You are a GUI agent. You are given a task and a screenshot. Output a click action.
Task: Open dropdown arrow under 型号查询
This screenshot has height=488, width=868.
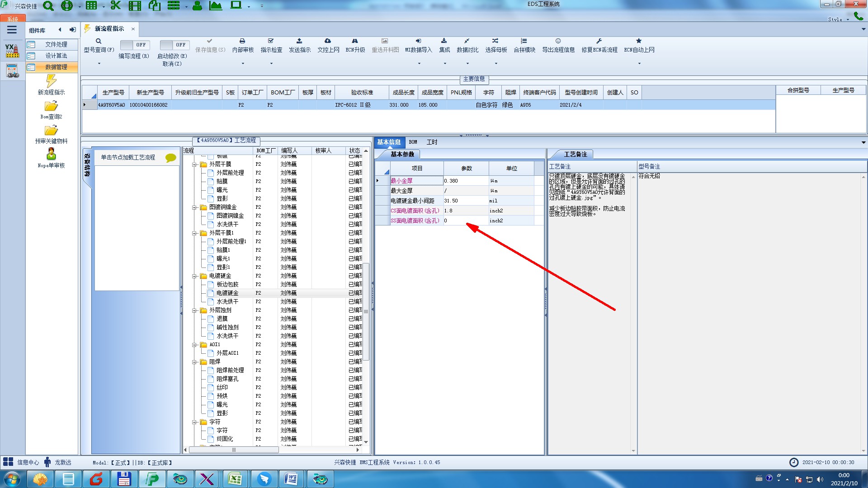99,64
